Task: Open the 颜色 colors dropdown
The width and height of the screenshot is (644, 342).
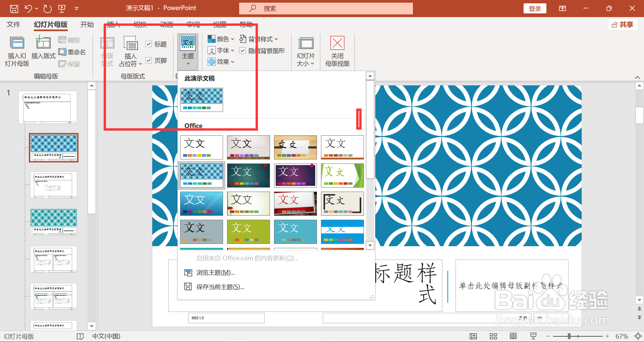Action: [x=221, y=39]
